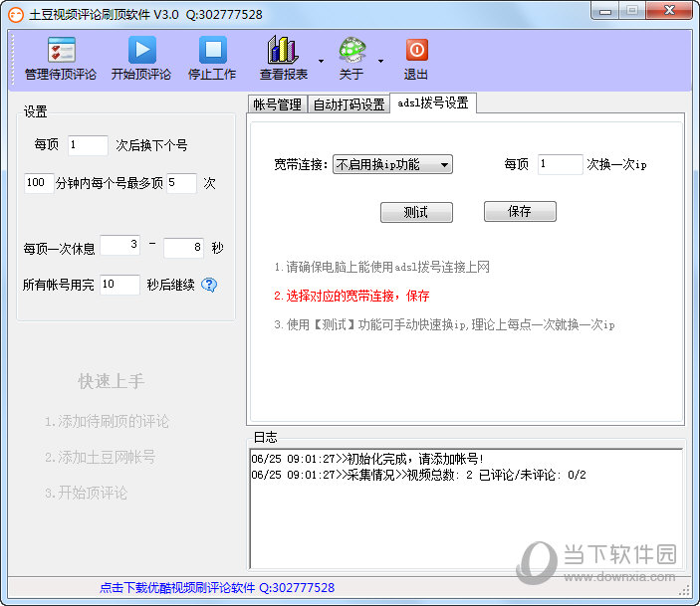The height and width of the screenshot is (606, 700).
Task: Click hint text 请确保电脑上能使用adsl拨号连接上网
Action: [382, 267]
